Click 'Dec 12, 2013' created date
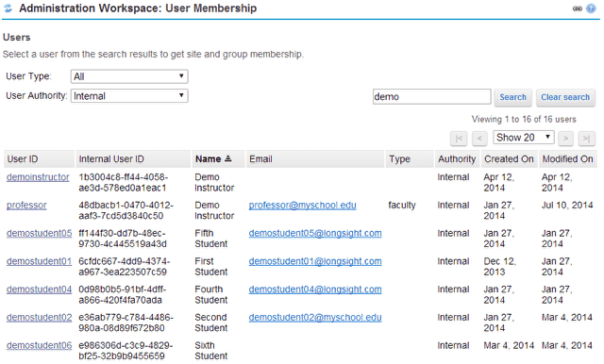604x364 pixels. click(499, 267)
